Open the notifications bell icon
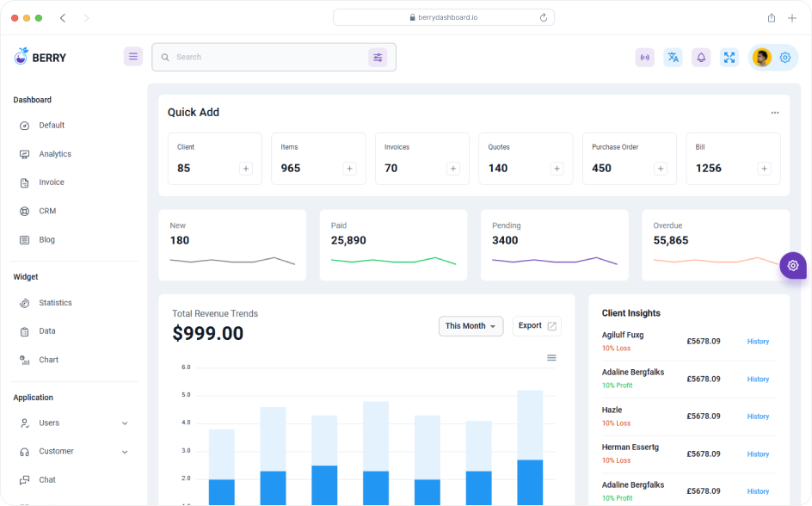Image resolution: width=812 pixels, height=506 pixels. point(701,57)
